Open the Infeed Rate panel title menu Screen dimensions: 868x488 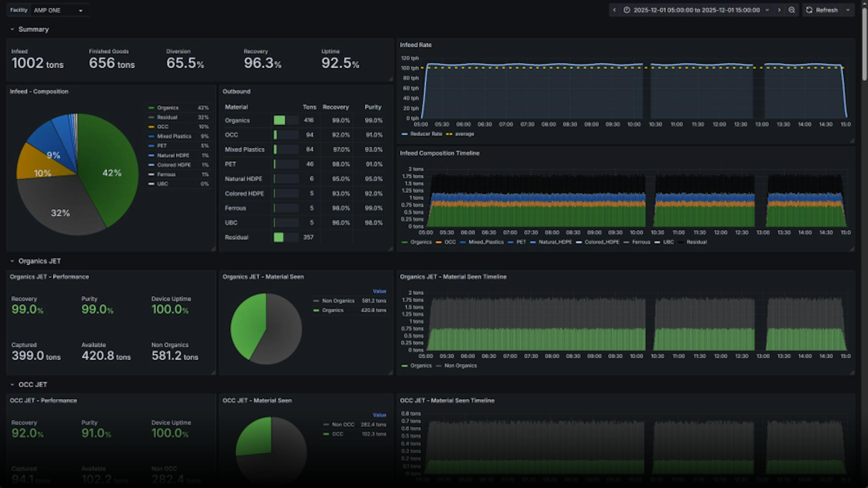pyautogui.click(x=415, y=45)
